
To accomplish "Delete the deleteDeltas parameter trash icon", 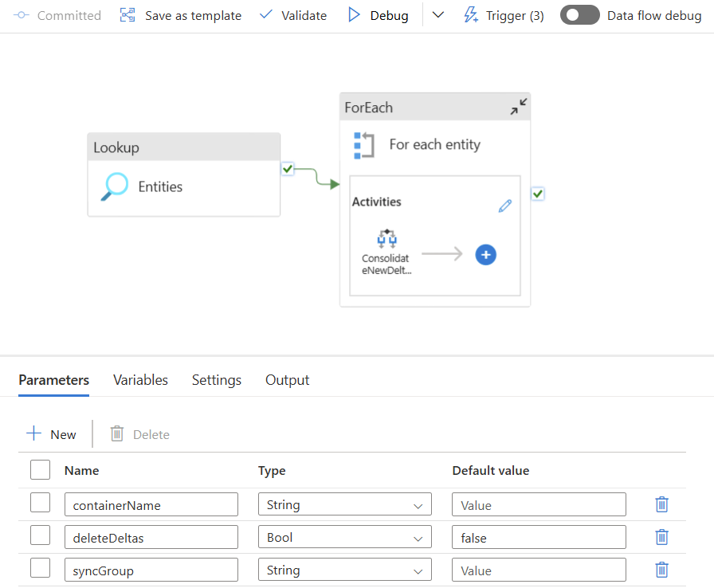I will click(x=661, y=537).
